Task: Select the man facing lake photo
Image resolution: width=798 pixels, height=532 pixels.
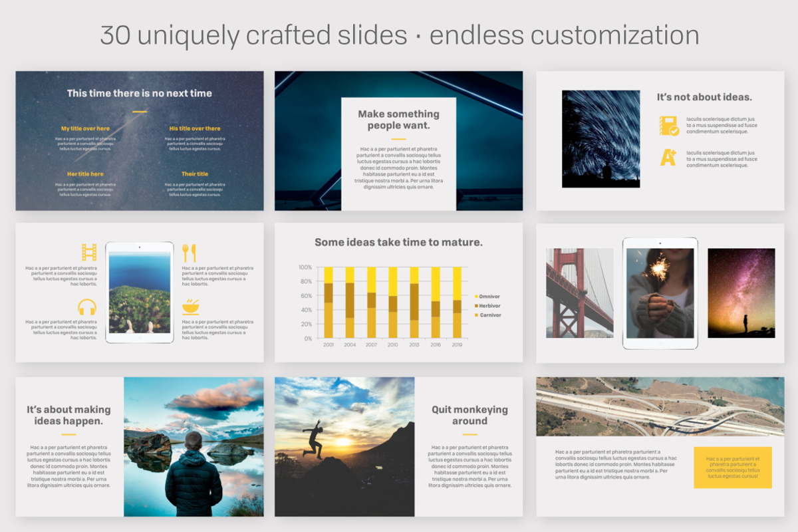Action: pyautogui.click(x=194, y=447)
